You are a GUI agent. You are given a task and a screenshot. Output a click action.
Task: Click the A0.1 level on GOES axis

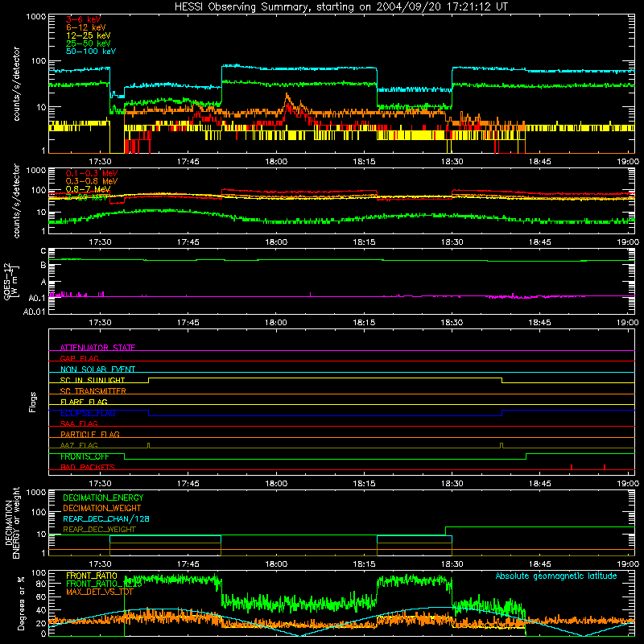pyautogui.click(x=37, y=298)
